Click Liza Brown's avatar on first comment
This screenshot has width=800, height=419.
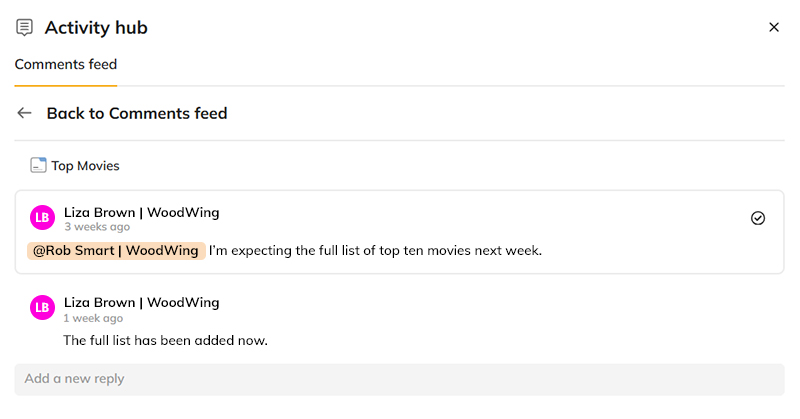(x=42, y=218)
